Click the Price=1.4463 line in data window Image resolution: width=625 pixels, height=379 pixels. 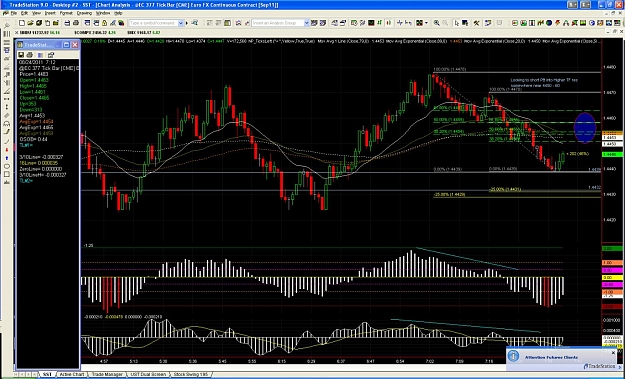[34, 74]
